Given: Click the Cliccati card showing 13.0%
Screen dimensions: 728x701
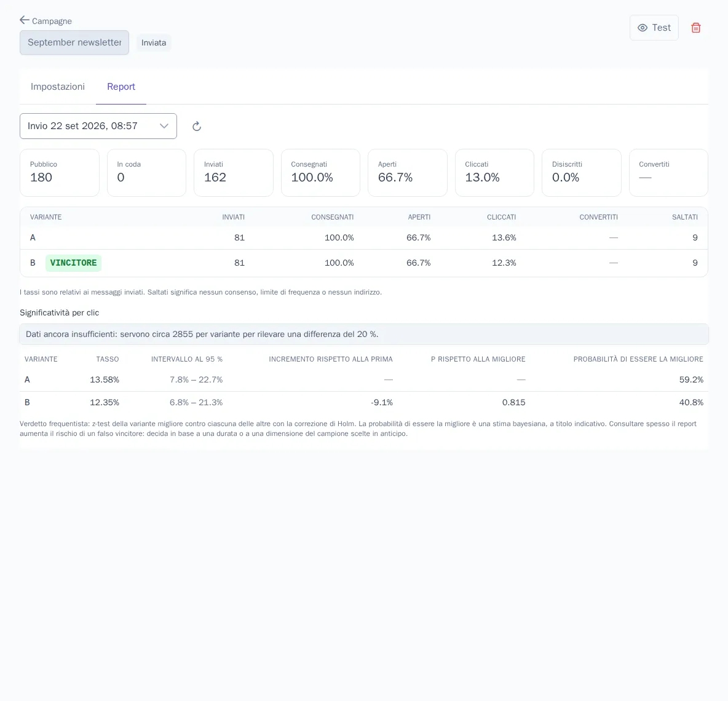Looking at the screenshot, I should coord(494,173).
